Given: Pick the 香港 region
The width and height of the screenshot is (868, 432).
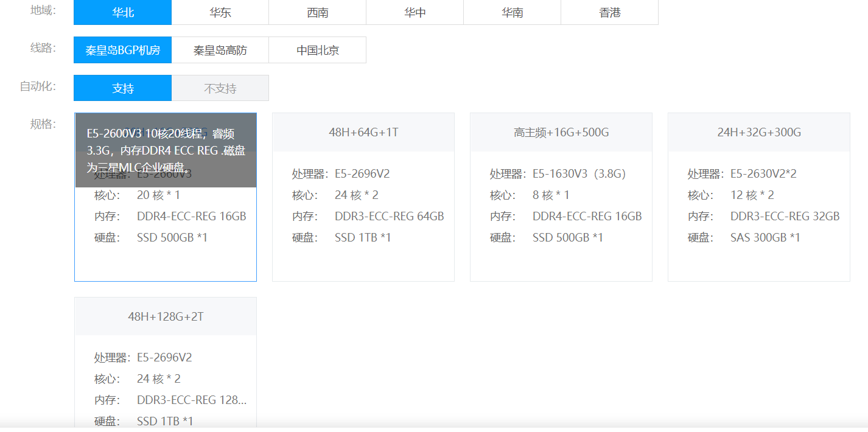Looking at the screenshot, I should [x=609, y=12].
